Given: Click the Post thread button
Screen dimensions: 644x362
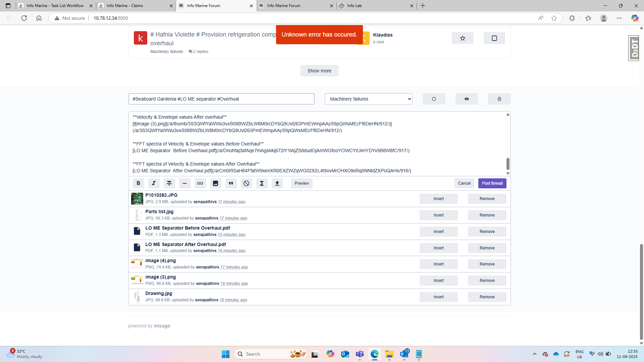Looking at the screenshot, I should (492, 183).
